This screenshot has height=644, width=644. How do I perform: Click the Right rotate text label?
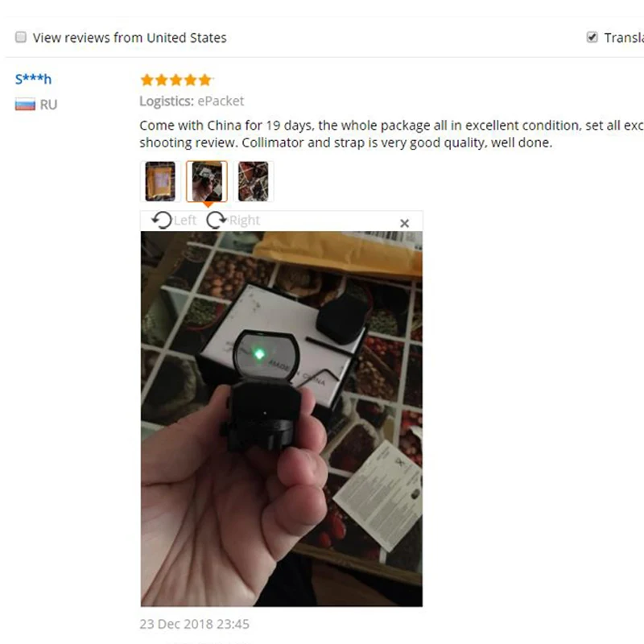245,221
